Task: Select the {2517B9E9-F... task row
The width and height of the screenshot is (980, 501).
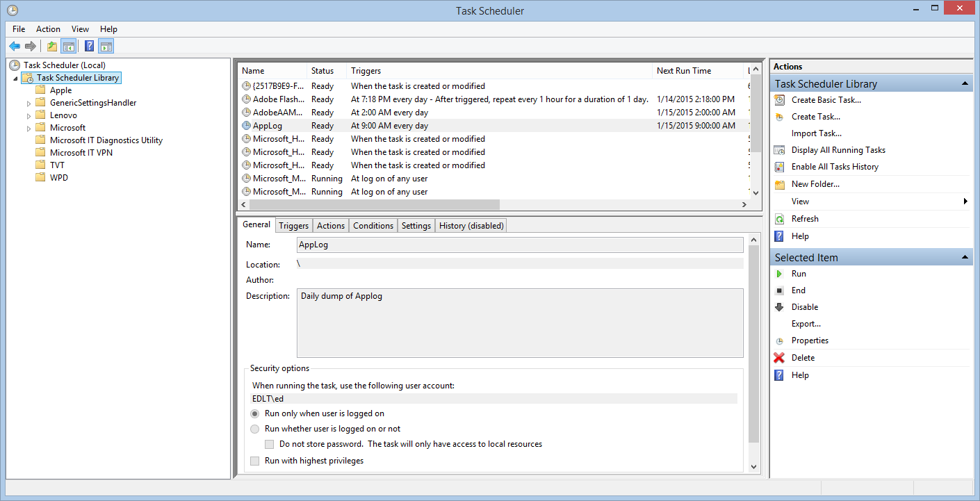Action: coord(494,86)
